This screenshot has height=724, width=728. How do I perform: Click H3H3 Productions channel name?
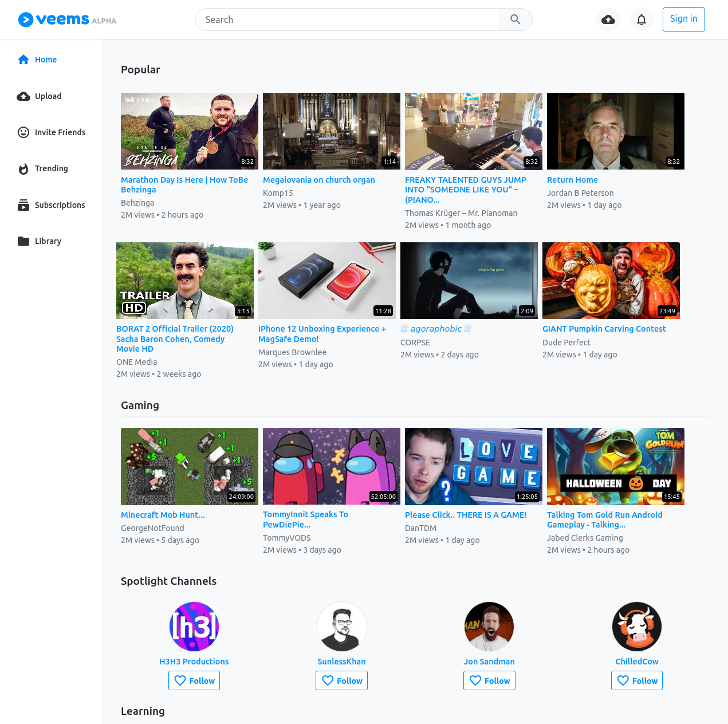pyautogui.click(x=194, y=662)
